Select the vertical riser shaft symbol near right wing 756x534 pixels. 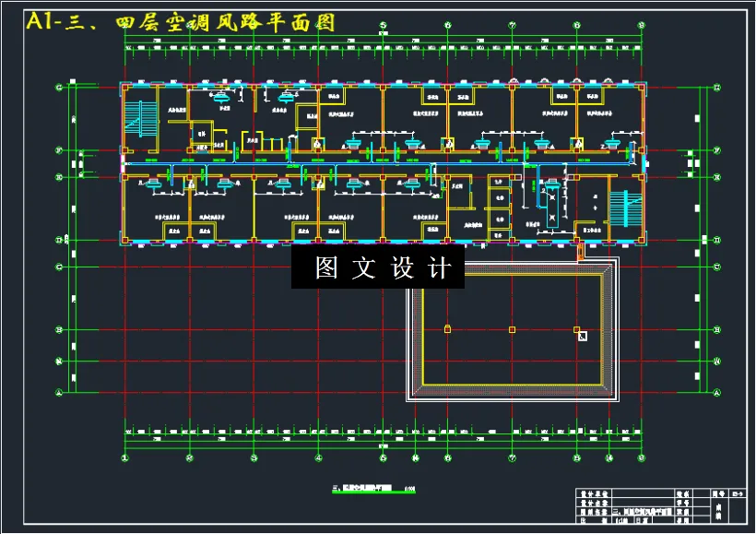[552, 203]
